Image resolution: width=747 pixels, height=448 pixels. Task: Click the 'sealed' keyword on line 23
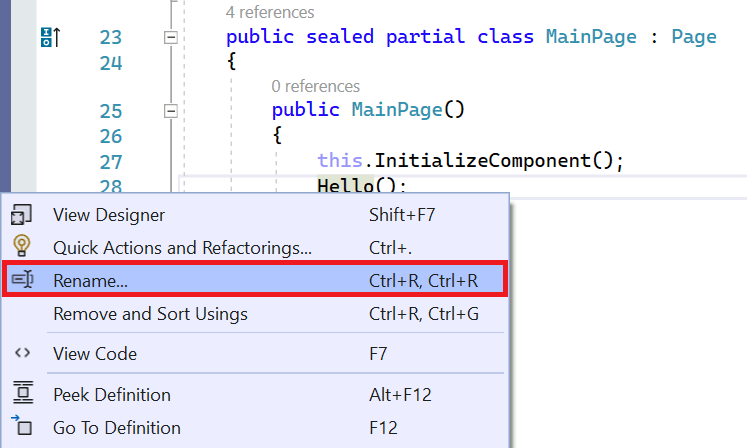[340, 37]
